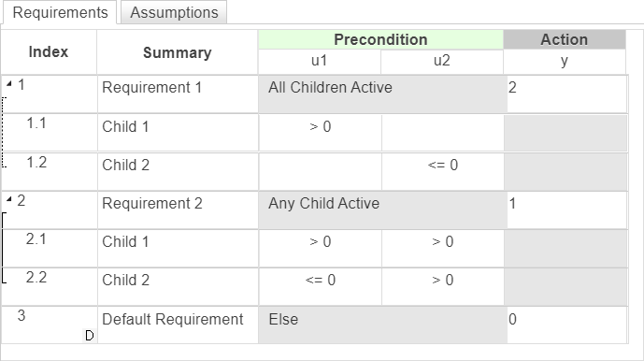Click the Else precondition cell
Viewport: 644px width, 361px height.
pos(382,325)
